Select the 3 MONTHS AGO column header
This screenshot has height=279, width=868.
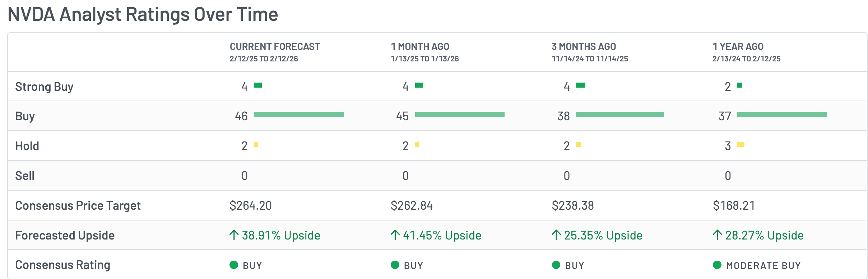click(x=584, y=47)
